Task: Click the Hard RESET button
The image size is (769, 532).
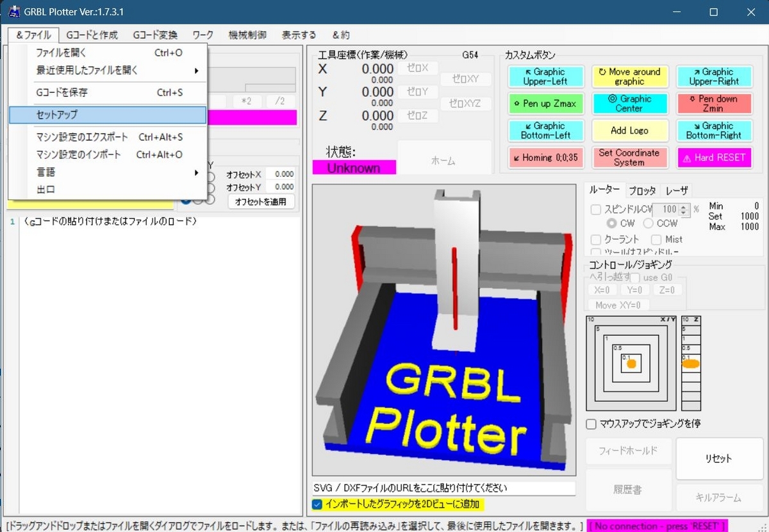Action: click(x=714, y=157)
